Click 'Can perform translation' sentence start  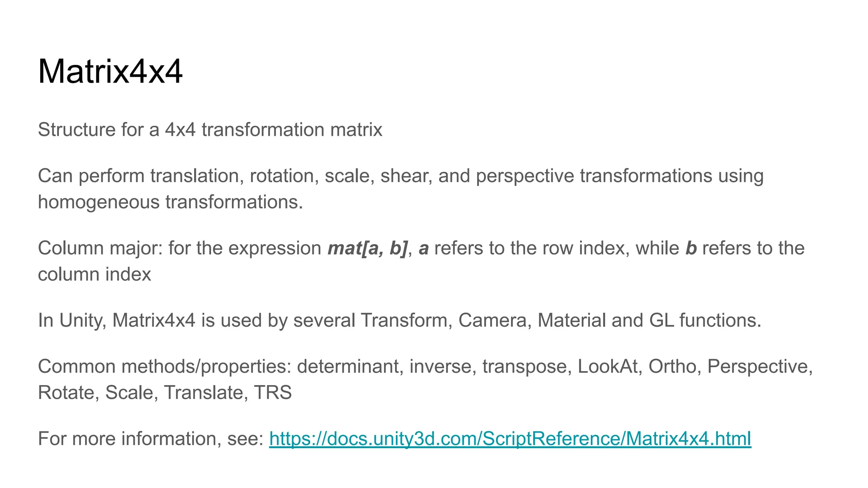(140, 176)
